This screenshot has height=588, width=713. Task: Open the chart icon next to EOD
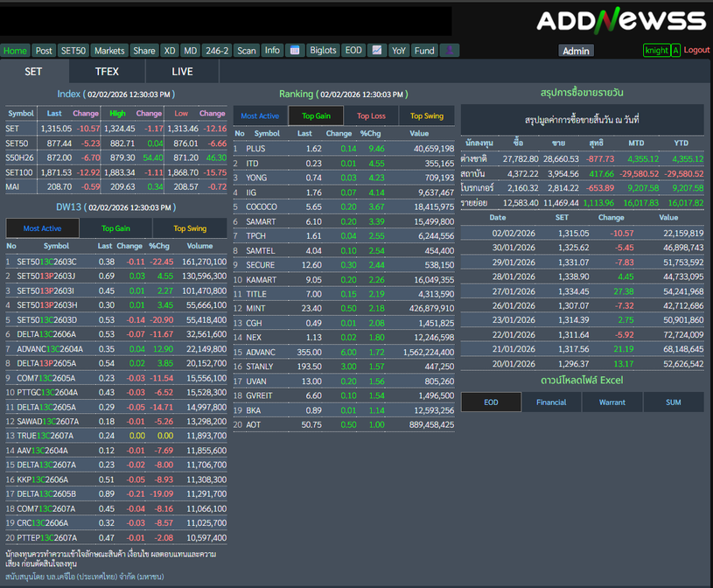tap(376, 51)
